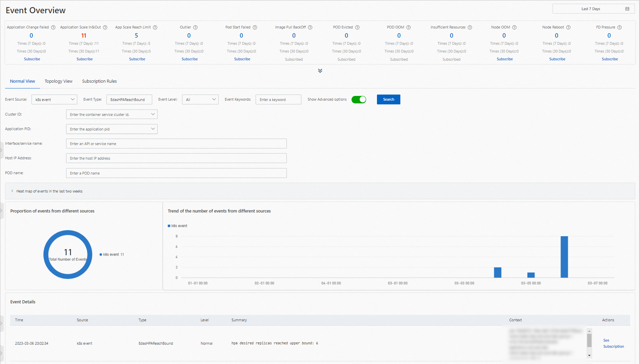Click the Event Keywords input field
Image resolution: width=639 pixels, height=364 pixels.
(278, 99)
